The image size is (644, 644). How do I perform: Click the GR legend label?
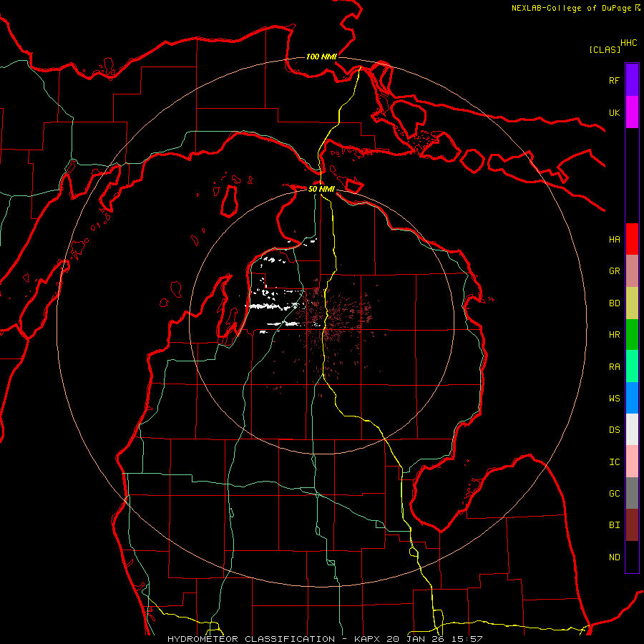pos(614,271)
